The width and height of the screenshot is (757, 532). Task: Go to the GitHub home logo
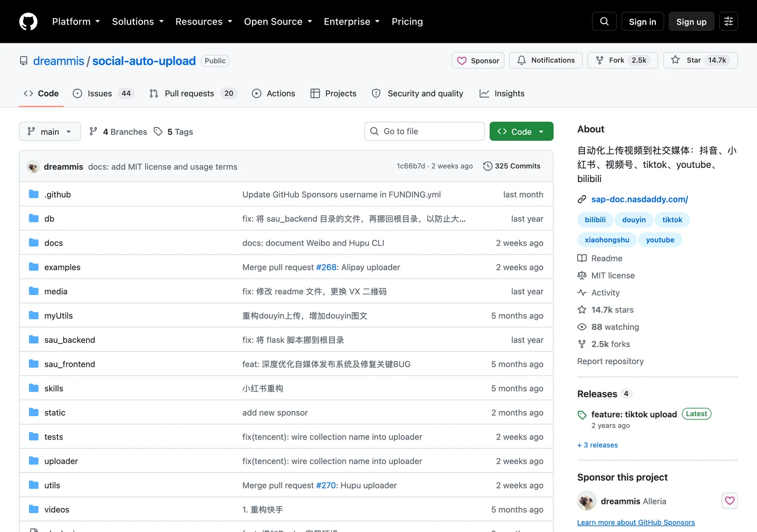pos(28,22)
